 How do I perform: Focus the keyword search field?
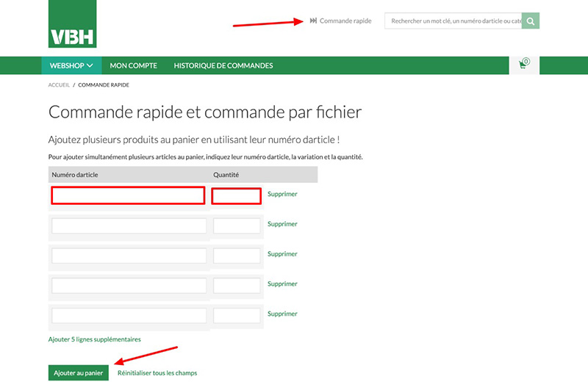(x=453, y=21)
